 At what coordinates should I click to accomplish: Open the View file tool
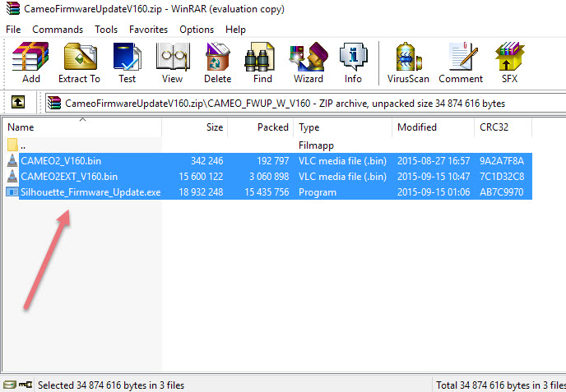click(x=173, y=62)
